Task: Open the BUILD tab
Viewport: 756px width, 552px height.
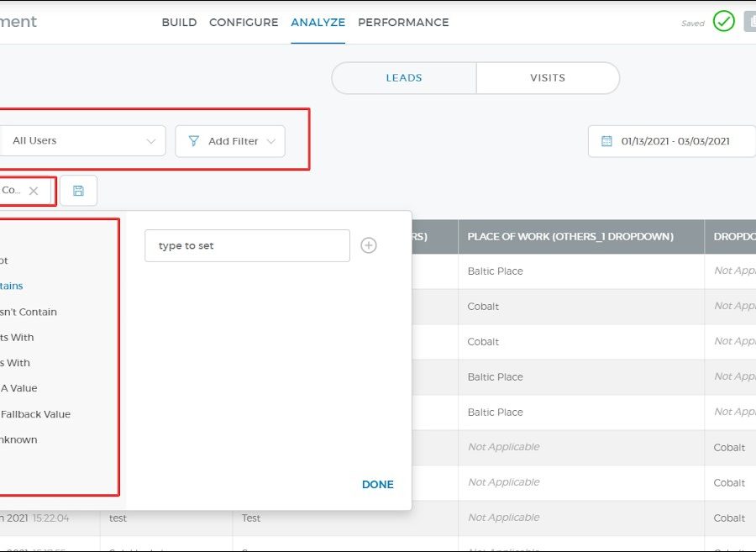Action: [x=179, y=23]
